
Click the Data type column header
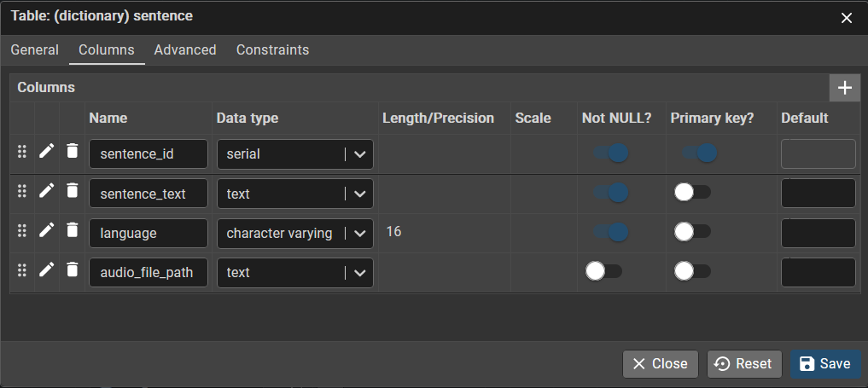coord(247,119)
